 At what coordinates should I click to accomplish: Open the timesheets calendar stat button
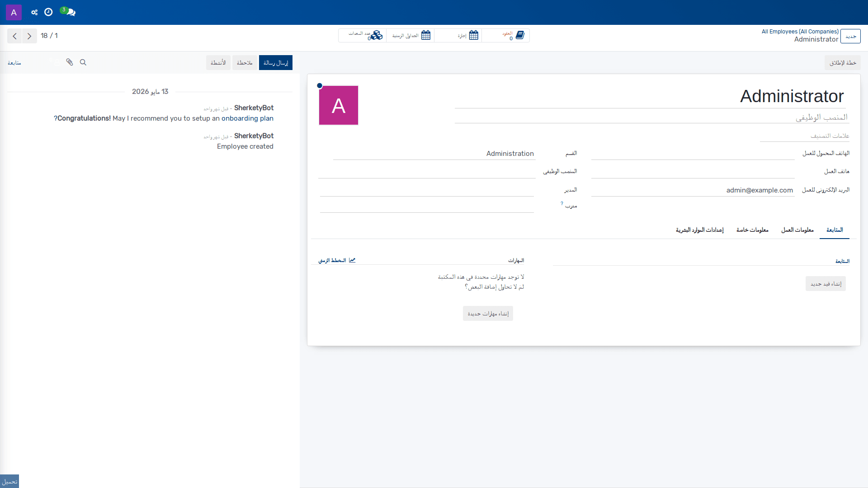[x=410, y=35]
